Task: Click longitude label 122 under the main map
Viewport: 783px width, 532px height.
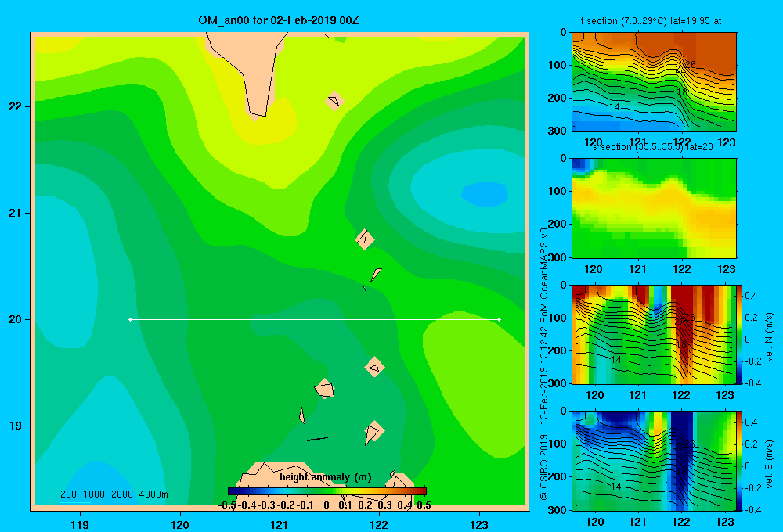Action: pyautogui.click(x=379, y=524)
